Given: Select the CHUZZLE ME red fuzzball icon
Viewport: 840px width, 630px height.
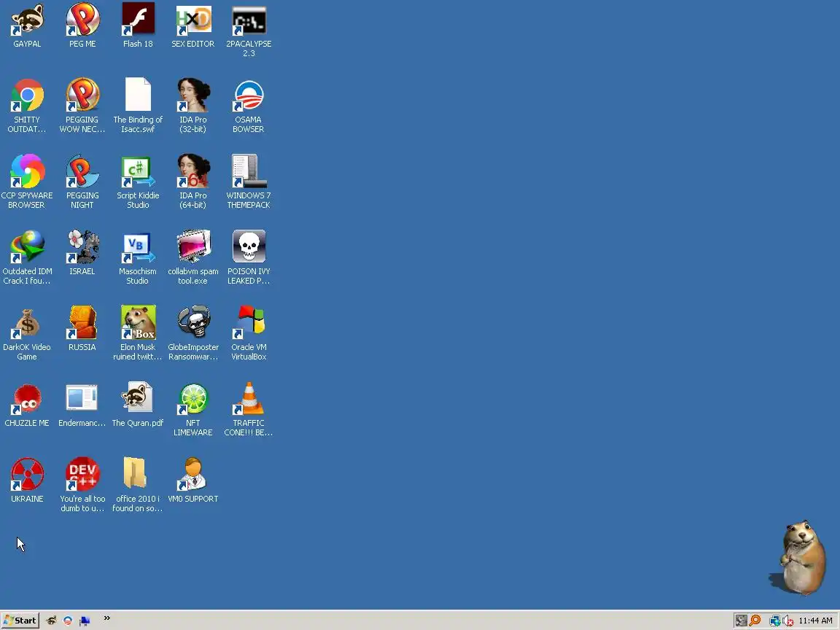Looking at the screenshot, I should point(27,399).
